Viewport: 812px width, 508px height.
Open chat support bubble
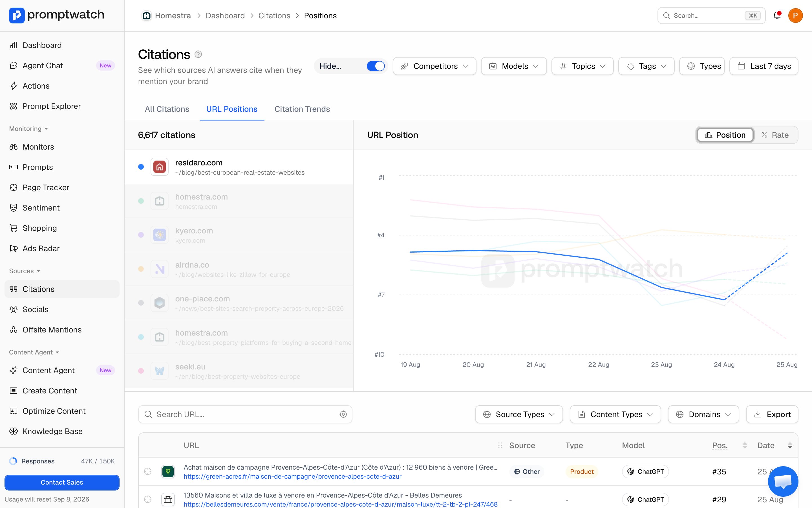click(783, 481)
